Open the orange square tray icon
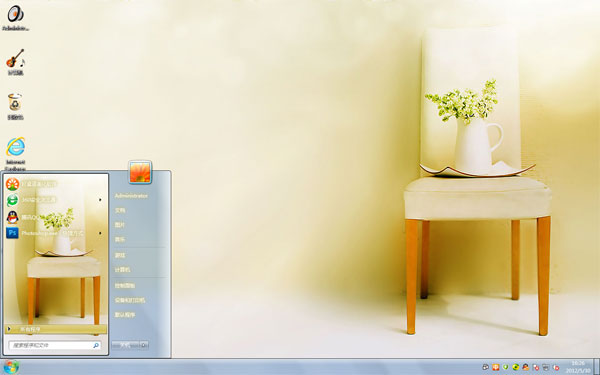 click(x=496, y=367)
